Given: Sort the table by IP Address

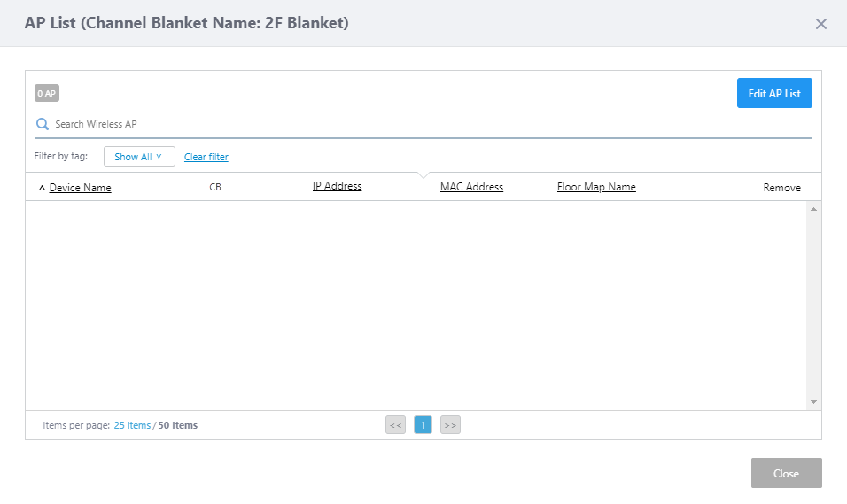Looking at the screenshot, I should coord(337,186).
